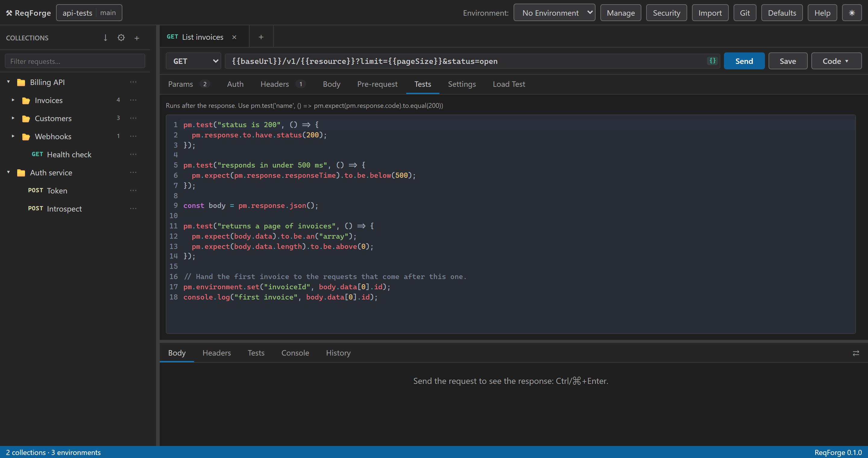Open the Git button
The height and width of the screenshot is (458, 868).
point(745,13)
